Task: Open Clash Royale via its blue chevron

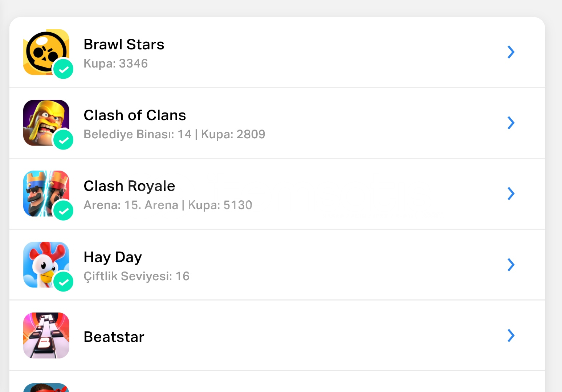Action: pos(511,193)
